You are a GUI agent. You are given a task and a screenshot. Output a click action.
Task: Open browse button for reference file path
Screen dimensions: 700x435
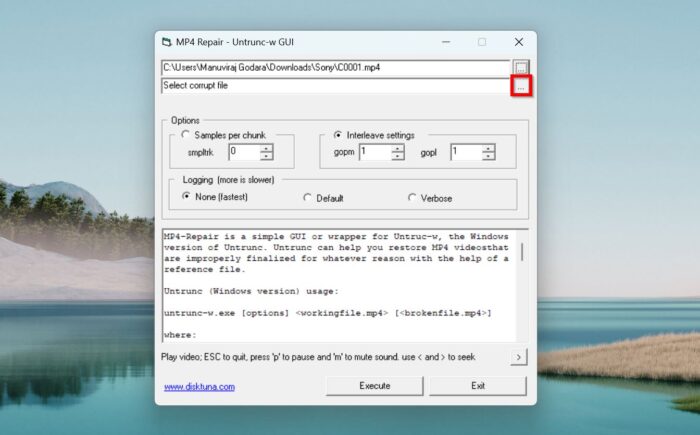click(521, 68)
